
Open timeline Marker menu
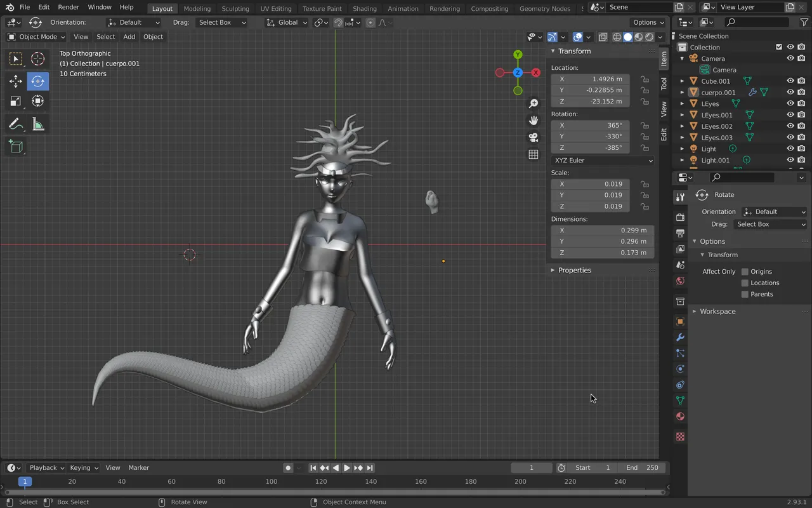(139, 468)
